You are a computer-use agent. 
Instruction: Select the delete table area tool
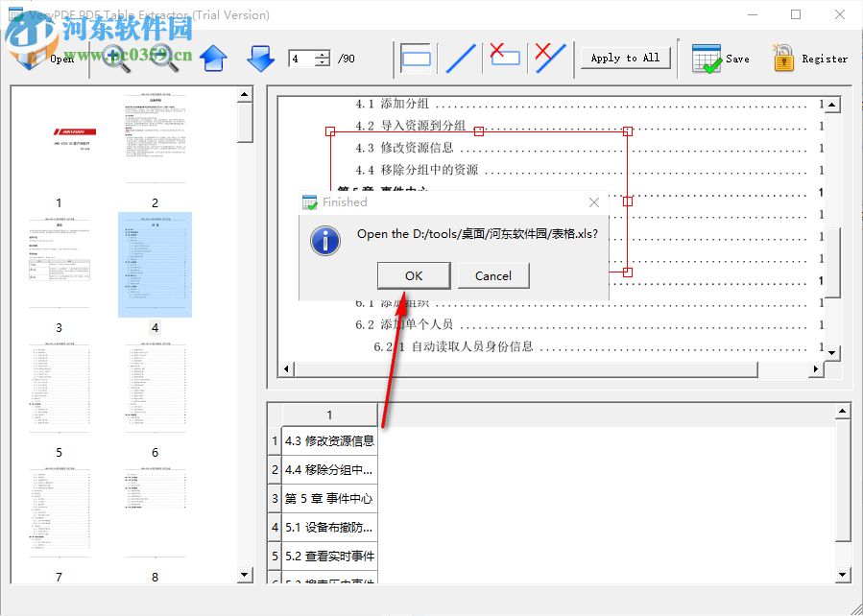504,58
